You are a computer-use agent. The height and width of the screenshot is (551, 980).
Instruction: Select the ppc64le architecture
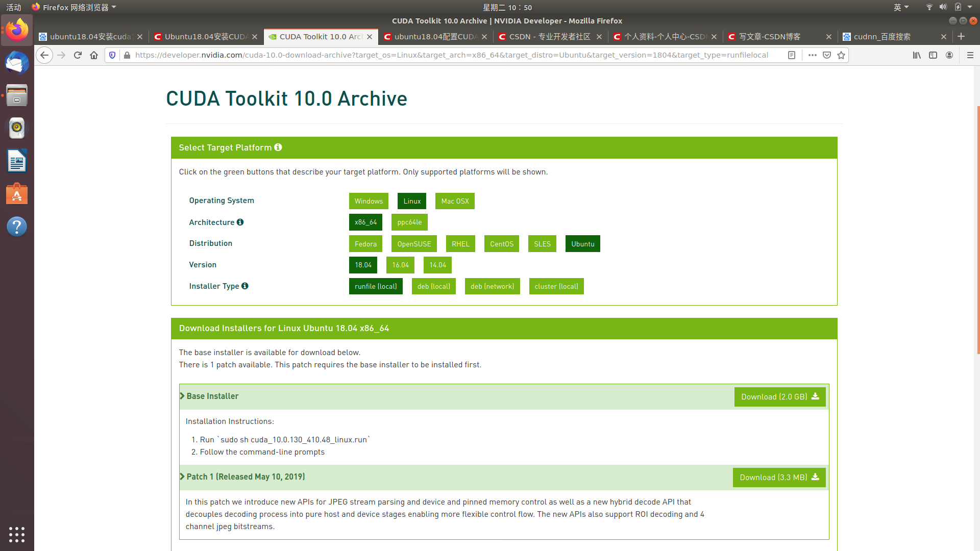coord(409,222)
